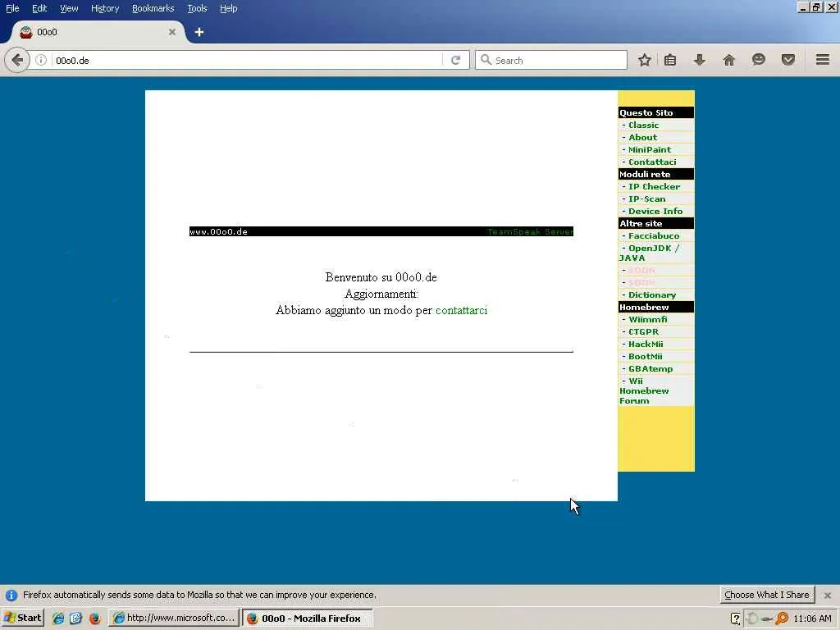
Task: Open the site info icon in address bar
Action: tap(41, 60)
